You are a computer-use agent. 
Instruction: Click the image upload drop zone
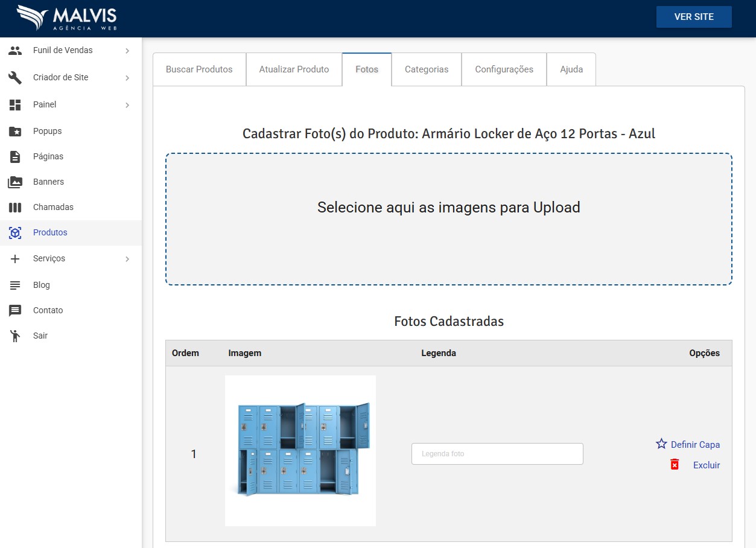click(449, 219)
